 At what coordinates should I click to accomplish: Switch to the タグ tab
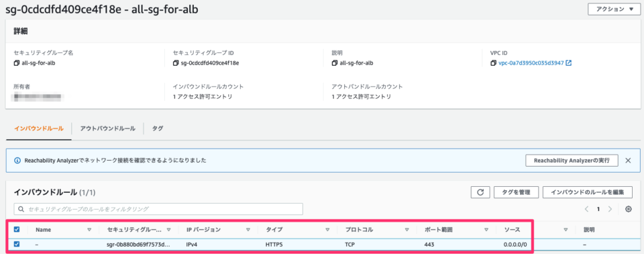tap(158, 128)
